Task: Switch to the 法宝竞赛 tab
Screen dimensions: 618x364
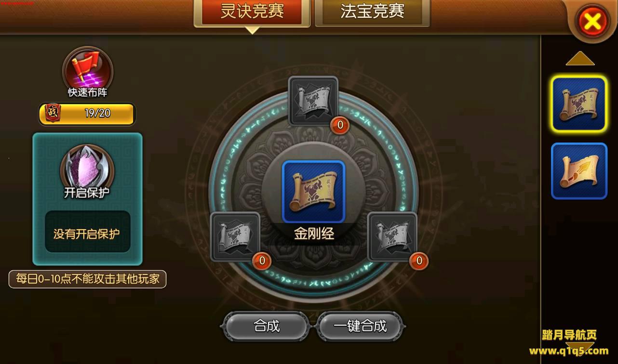Action: [x=372, y=12]
